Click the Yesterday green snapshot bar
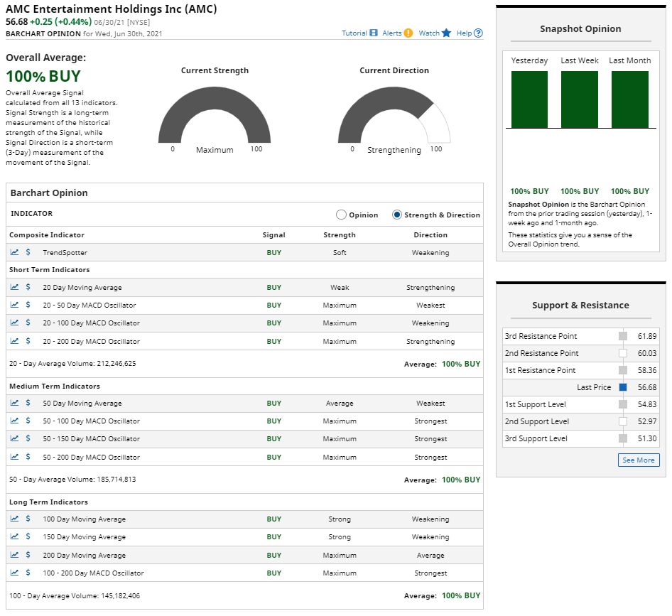Screen dimensions: 672x616 [x=529, y=99]
